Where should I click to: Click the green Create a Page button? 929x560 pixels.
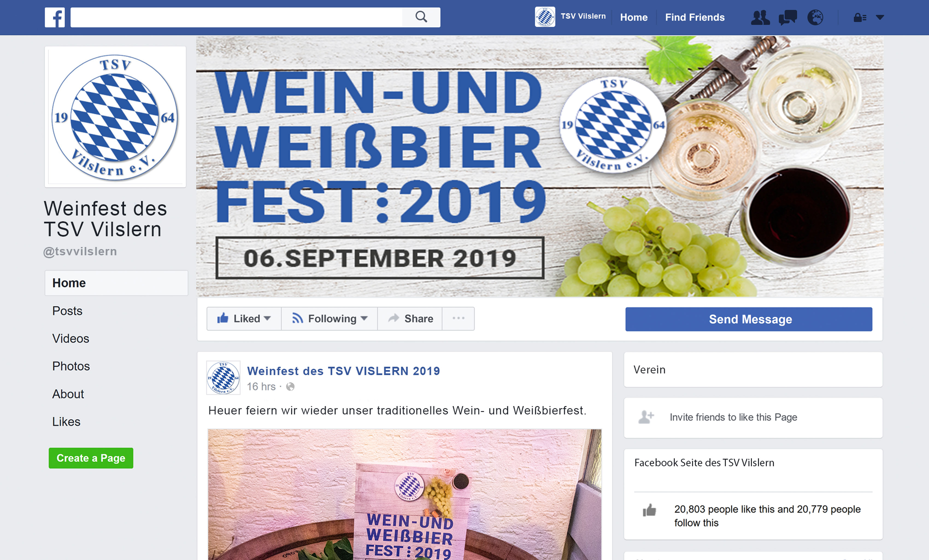point(91,458)
